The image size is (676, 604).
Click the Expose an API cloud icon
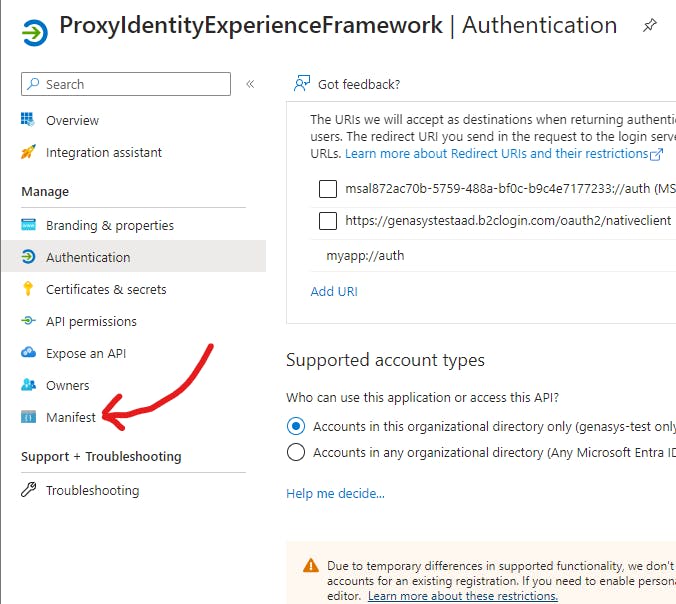click(28, 353)
